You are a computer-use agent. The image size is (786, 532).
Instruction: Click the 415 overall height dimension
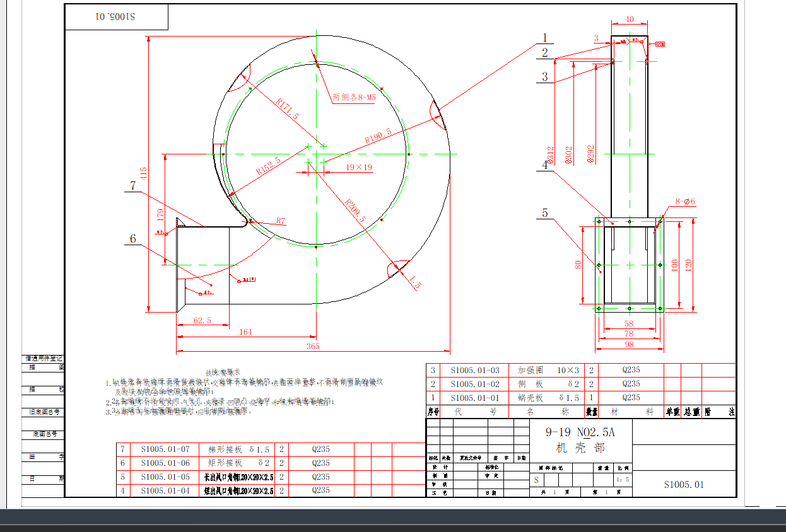(x=143, y=173)
